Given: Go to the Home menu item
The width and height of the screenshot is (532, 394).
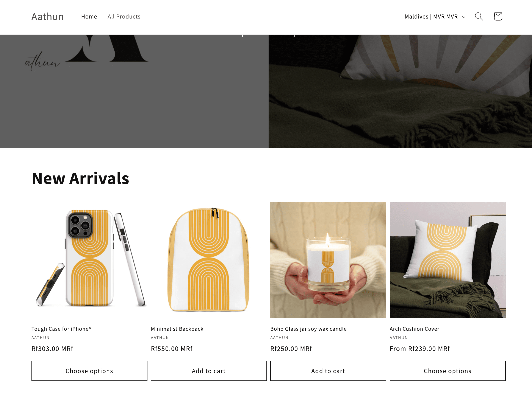Looking at the screenshot, I should [89, 16].
